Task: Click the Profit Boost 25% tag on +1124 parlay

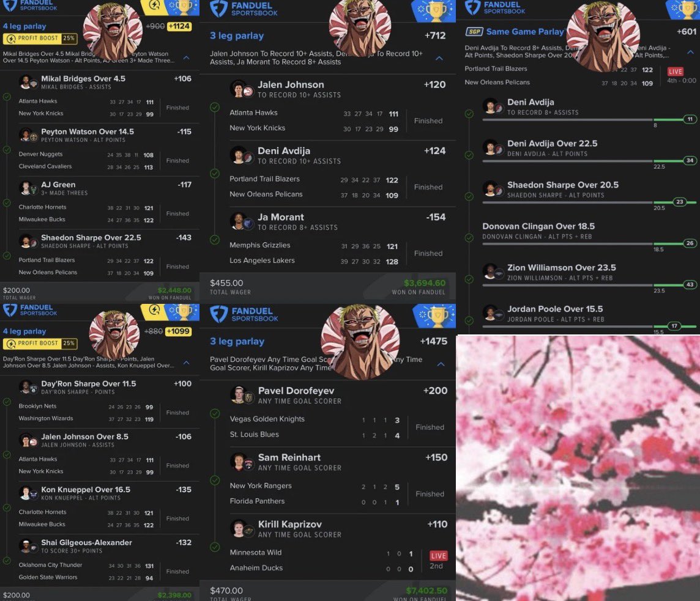Action: [x=40, y=39]
